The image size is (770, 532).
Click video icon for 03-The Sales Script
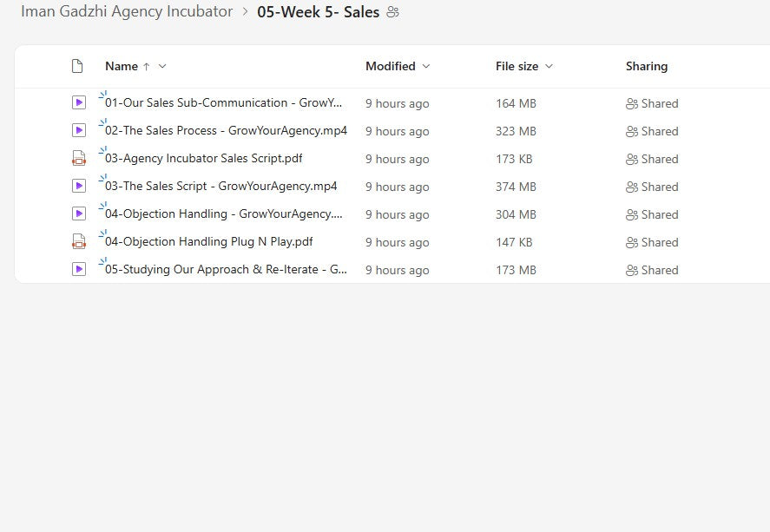pyautogui.click(x=79, y=186)
